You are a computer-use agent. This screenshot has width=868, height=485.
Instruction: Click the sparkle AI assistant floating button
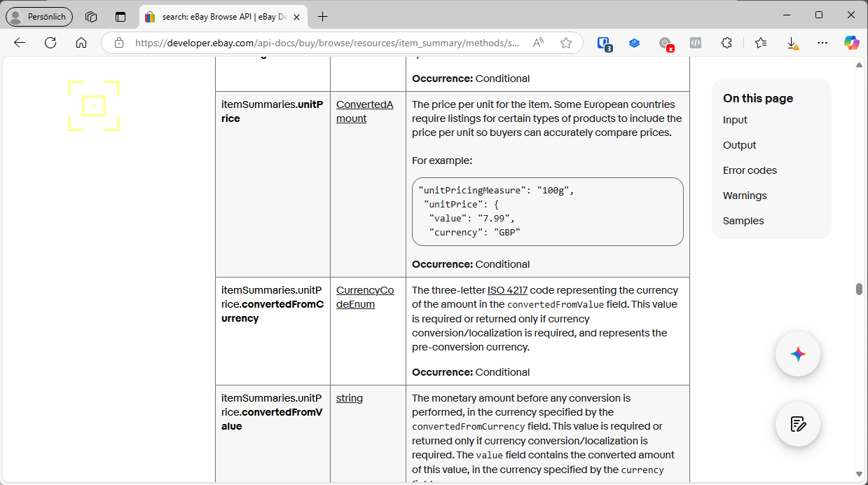coord(797,354)
